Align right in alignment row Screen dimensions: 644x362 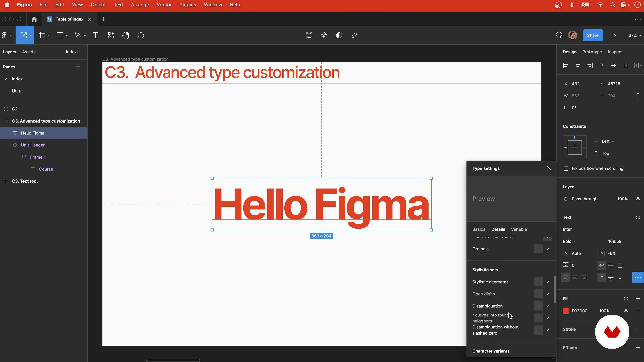pyautogui.click(x=590, y=66)
